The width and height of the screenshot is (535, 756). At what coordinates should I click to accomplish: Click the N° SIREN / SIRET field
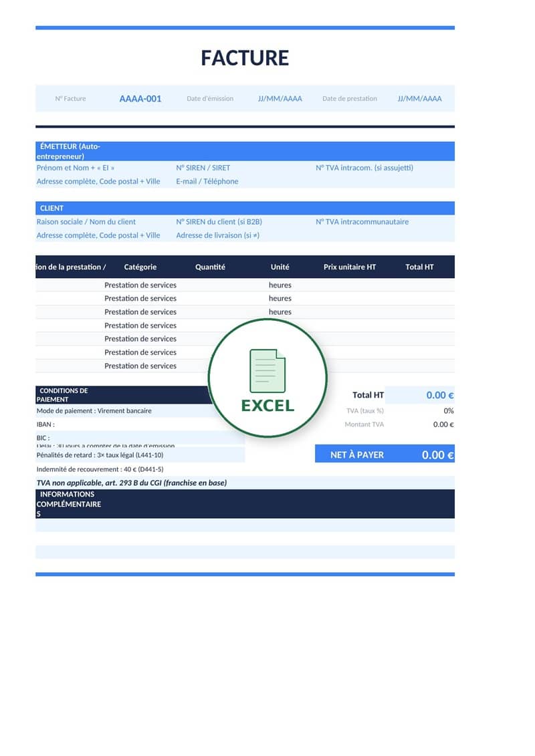coord(203,168)
